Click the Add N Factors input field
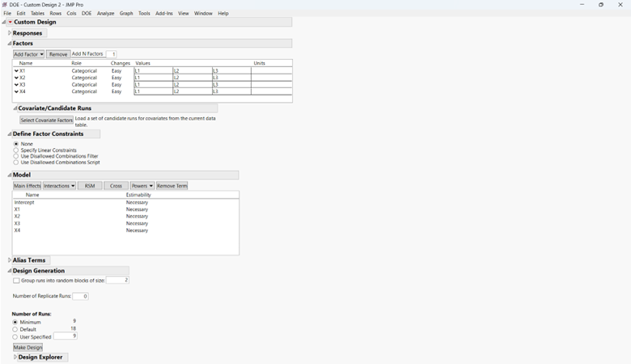631x364 pixels. tap(111, 54)
